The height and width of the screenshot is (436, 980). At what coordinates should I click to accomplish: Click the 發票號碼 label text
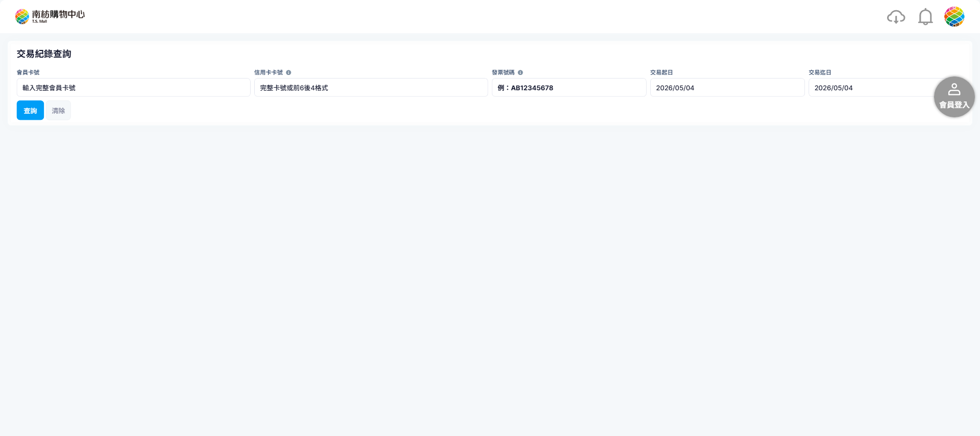[503, 72]
